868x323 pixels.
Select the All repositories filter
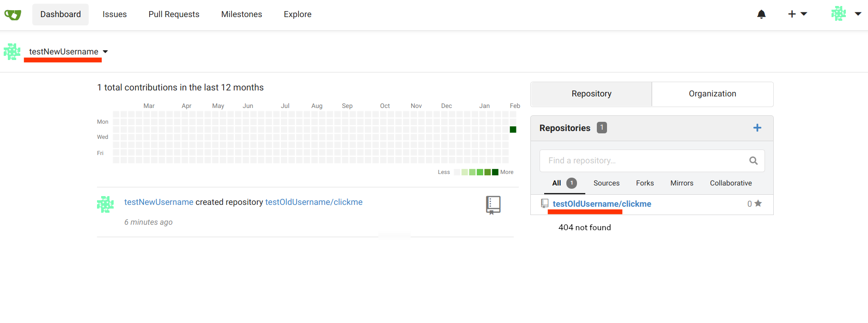tap(565, 183)
